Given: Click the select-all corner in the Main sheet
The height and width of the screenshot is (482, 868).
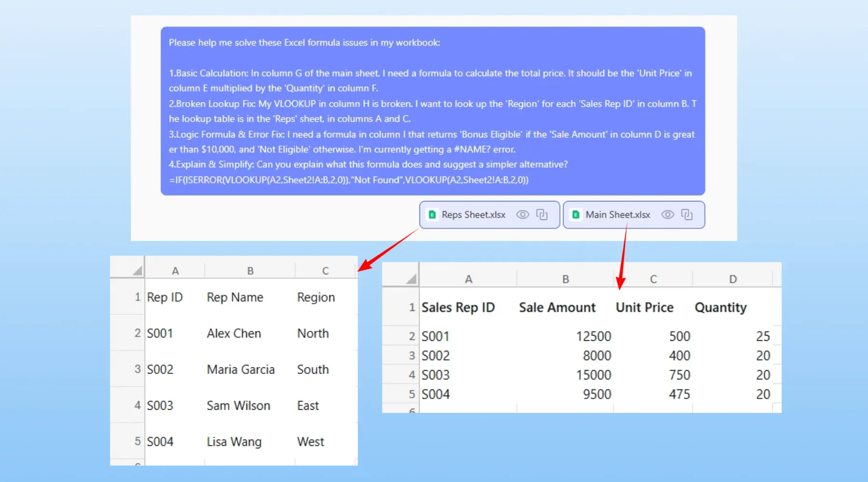Looking at the screenshot, I should 411,279.
